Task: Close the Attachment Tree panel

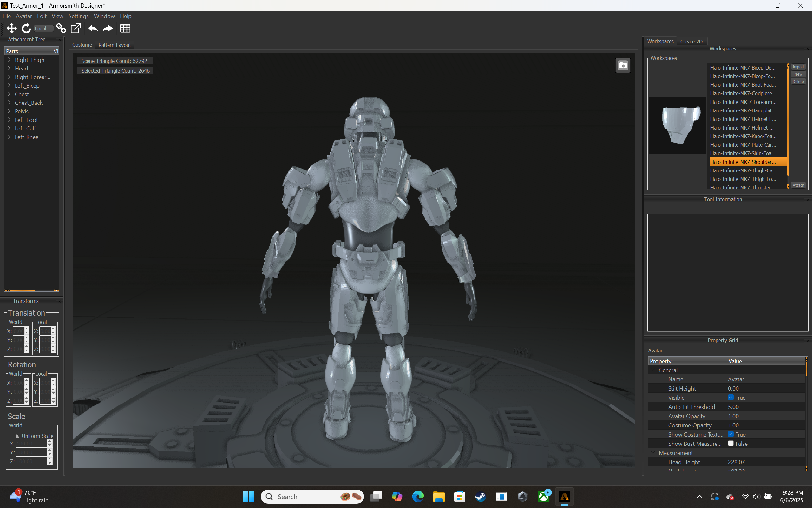Action: (60, 40)
